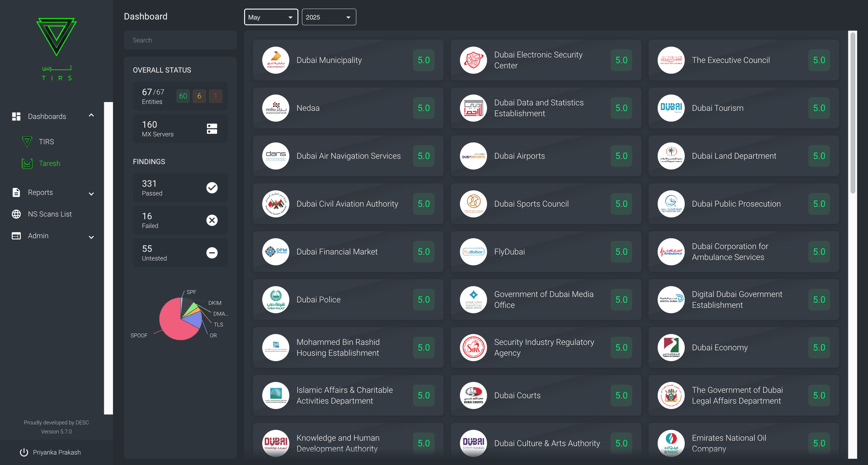Click the FlyDubai logo
This screenshot has height=465, width=868.
pyautogui.click(x=473, y=252)
